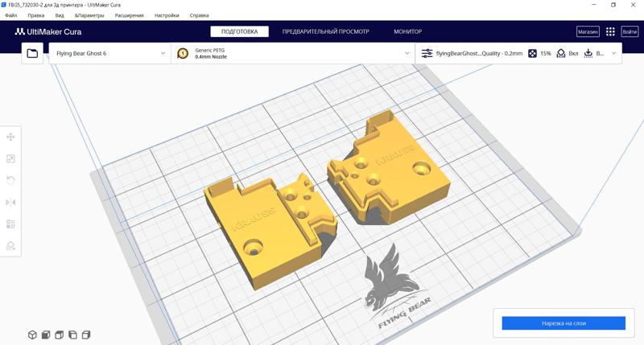This screenshot has height=345, width=644.
Task: Switch to front view cube icon
Action: click(46, 335)
